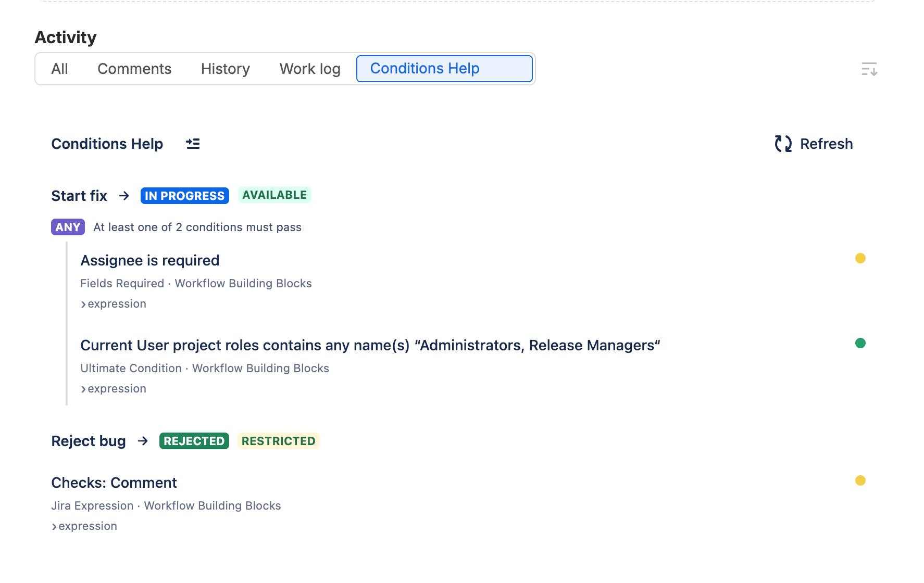
Task: Expand expression under Assignee is required
Action: click(x=114, y=304)
